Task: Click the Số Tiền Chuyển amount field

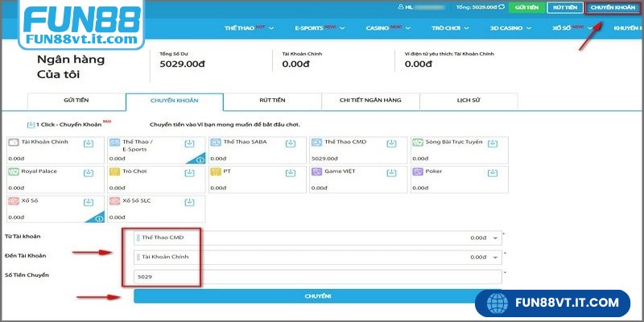Action: pos(317,276)
